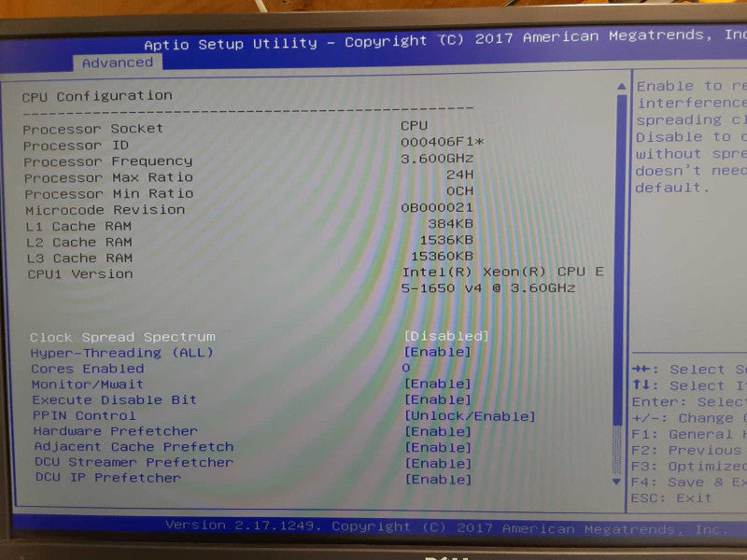747x560 pixels.
Task: Click the left-right arrows Select Screen hint
Action: [x=689, y=370]
